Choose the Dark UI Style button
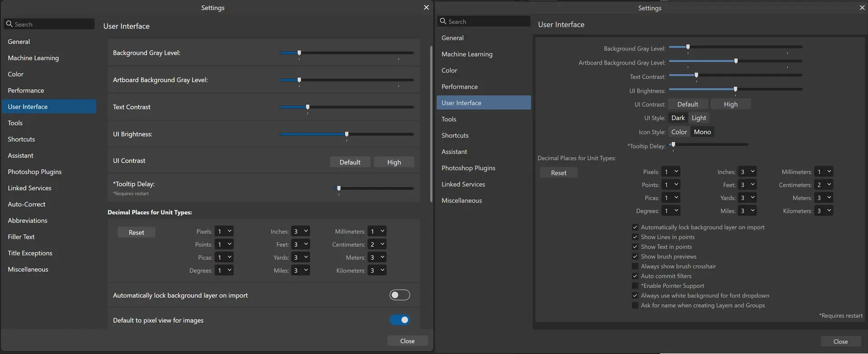Image resolution: width=868 pixels, height=354 pixels. click(678, 118)
